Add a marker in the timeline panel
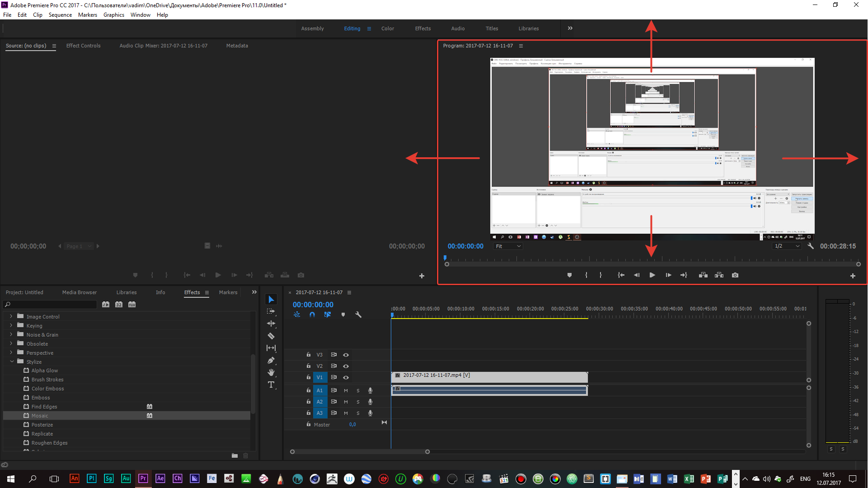Screen dimensions: 868x488 pyautogui.click(x=343, y=314)
